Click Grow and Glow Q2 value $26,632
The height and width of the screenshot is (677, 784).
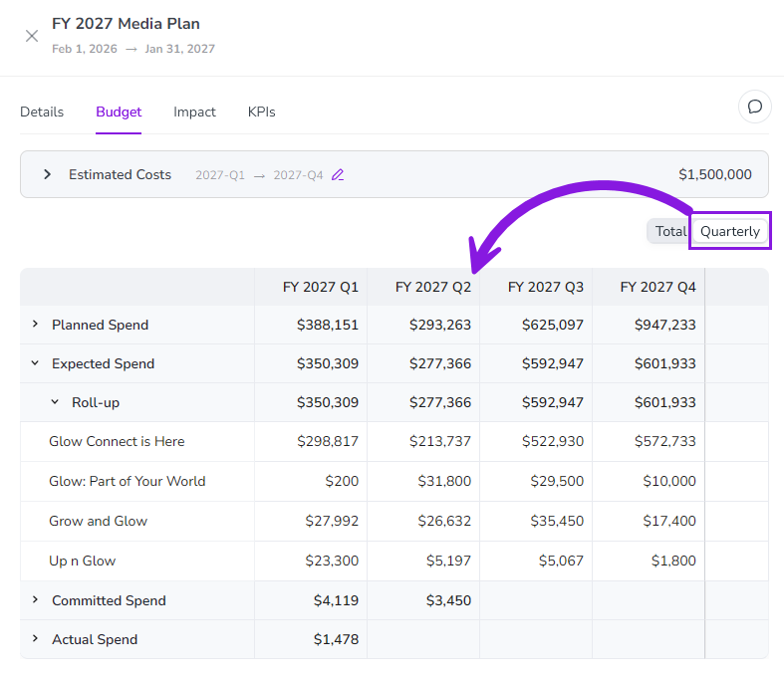tap(444, 521)
